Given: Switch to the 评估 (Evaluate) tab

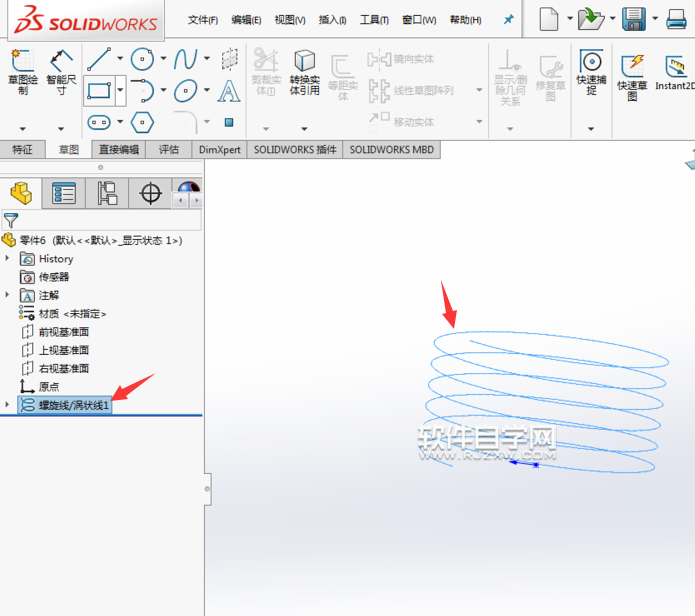Looking at the screenshot, I should [x=169, y=150].
